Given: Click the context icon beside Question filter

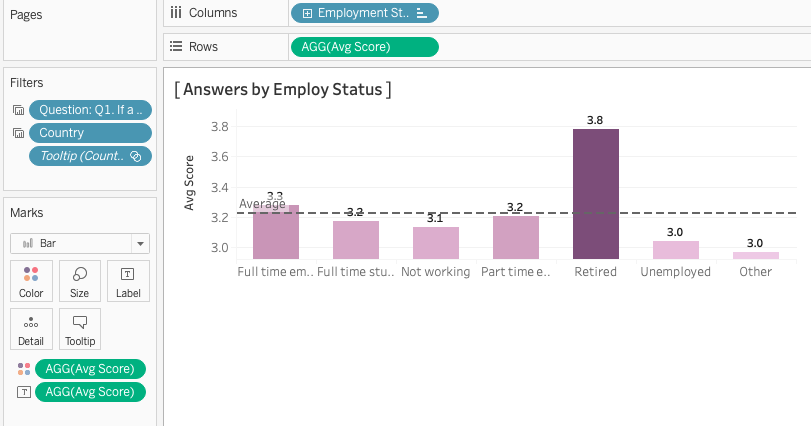Looking at the screenshot, I should [18, 110].
